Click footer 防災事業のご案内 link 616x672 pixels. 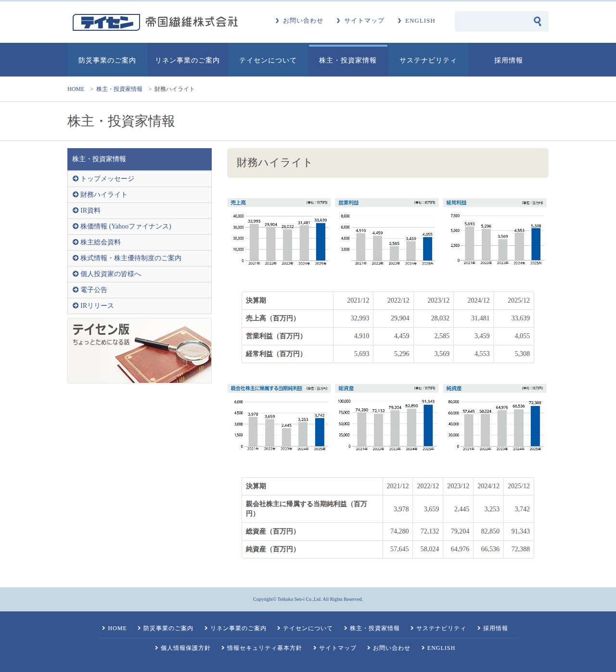coord(165,628)
